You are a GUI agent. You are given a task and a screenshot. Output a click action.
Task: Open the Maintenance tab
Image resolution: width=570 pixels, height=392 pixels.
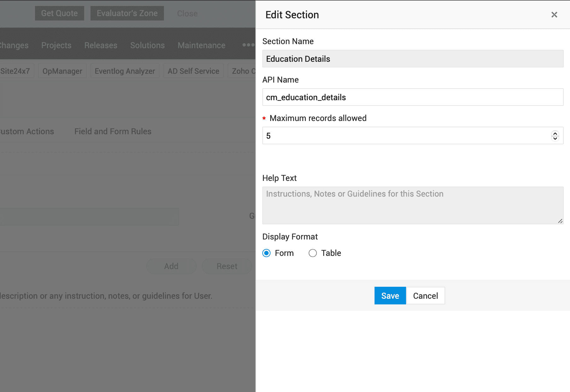click(x=201, y=45)
